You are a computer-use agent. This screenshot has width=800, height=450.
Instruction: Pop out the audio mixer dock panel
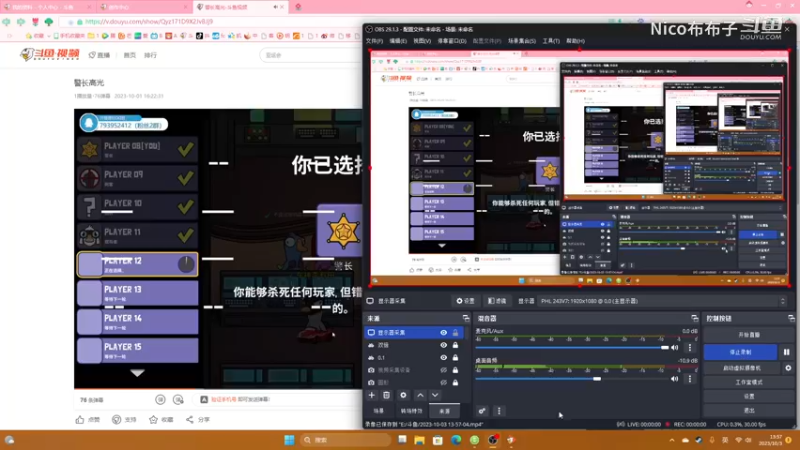pyautogui.click(x=694, y=318)
